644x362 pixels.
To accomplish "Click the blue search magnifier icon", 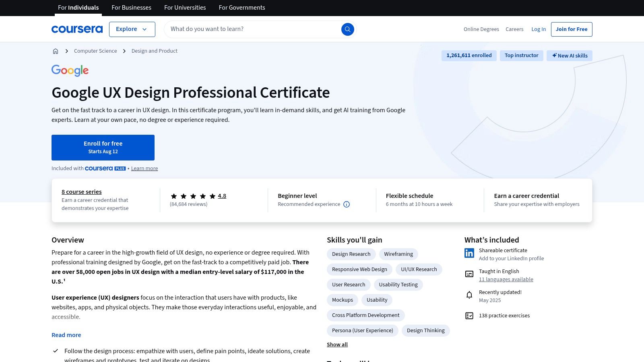I will (x=348, y=29).
